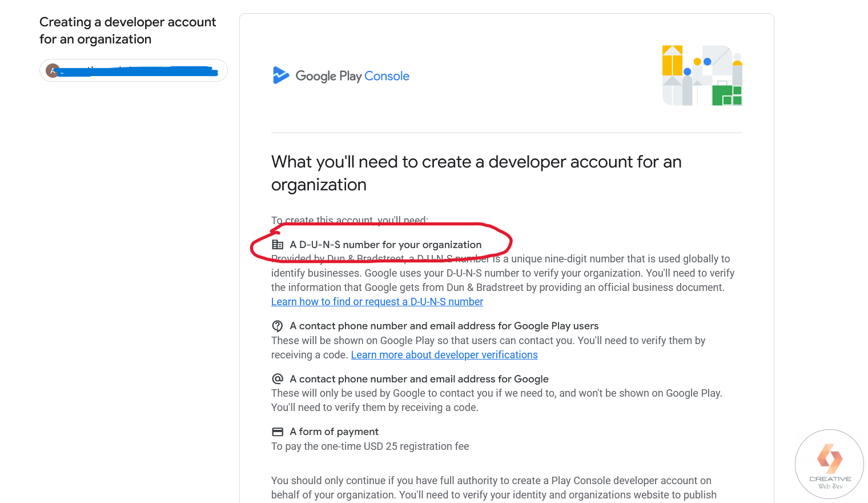The width and height of the screenshot is (868, 503).
Task: Click 'A D-U-N-S number for your organization' heading
Action: pyautogui.click(x=385, y=245)
